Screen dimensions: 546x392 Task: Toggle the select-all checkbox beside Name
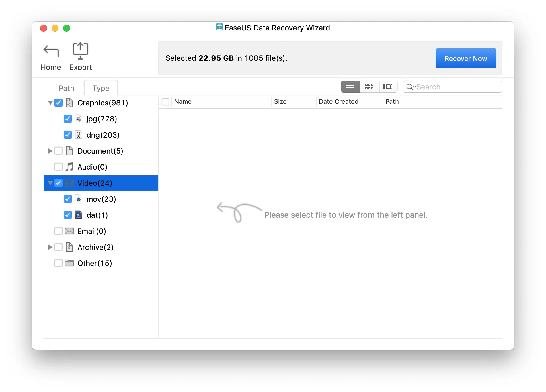pos(165,102)
